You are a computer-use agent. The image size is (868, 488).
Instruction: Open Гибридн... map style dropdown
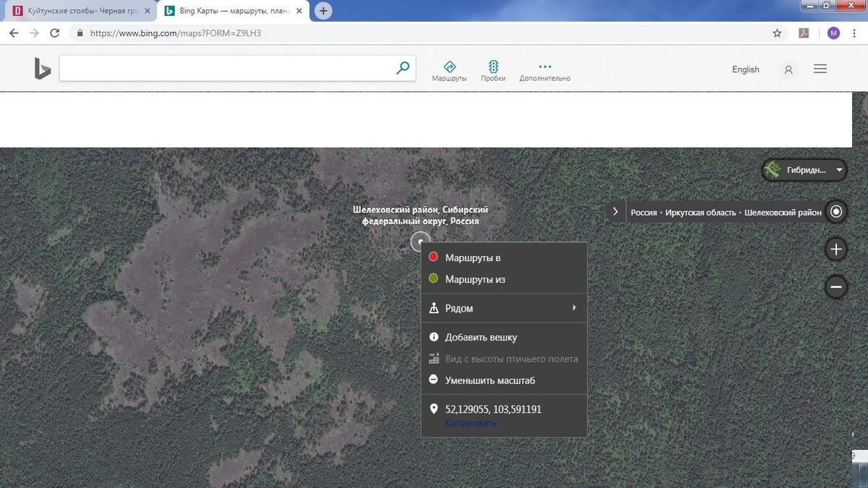coord(804,170)
